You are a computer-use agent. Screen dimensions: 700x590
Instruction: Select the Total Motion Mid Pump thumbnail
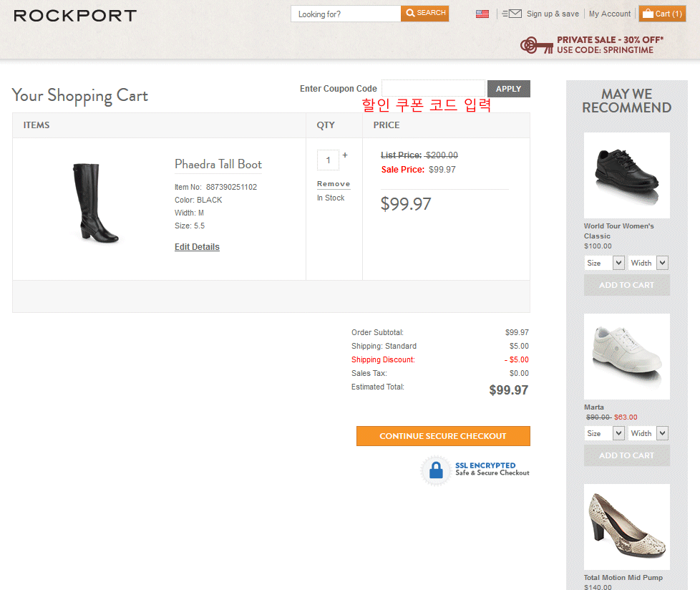[626, 526]
